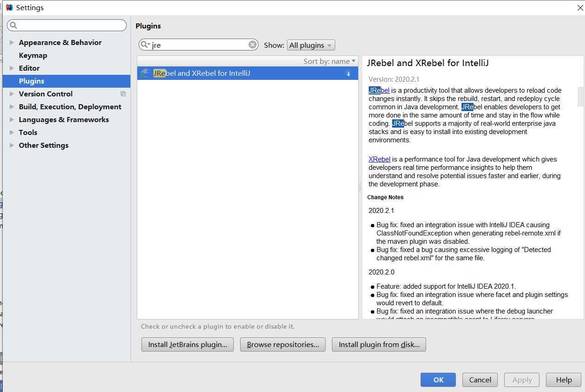Select Keymap in settings tree
Screen dimensions: 585x392
tap(33, 55)
